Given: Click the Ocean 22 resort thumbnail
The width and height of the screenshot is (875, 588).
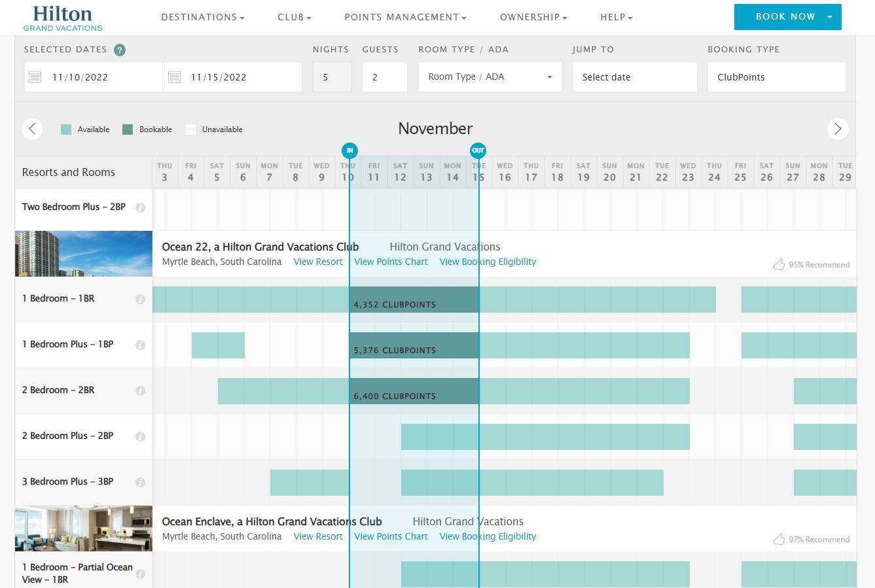Looking at the screenshot, I should click(84, 254).
